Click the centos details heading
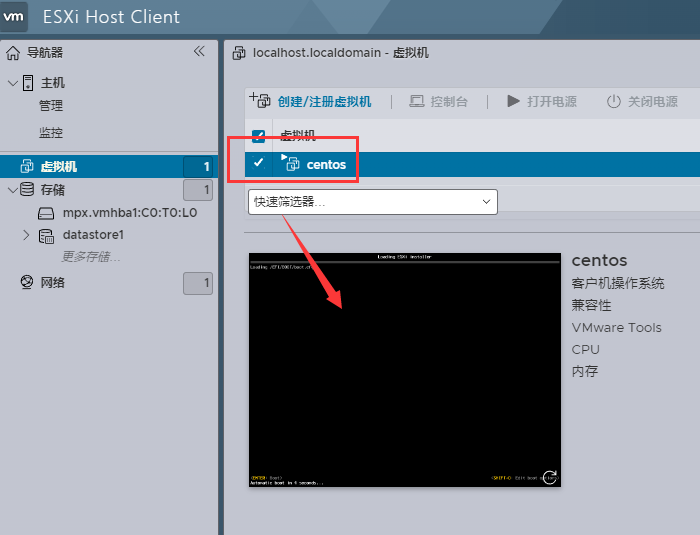Screen dimensions: 700x535 click(x=599, y=260)
